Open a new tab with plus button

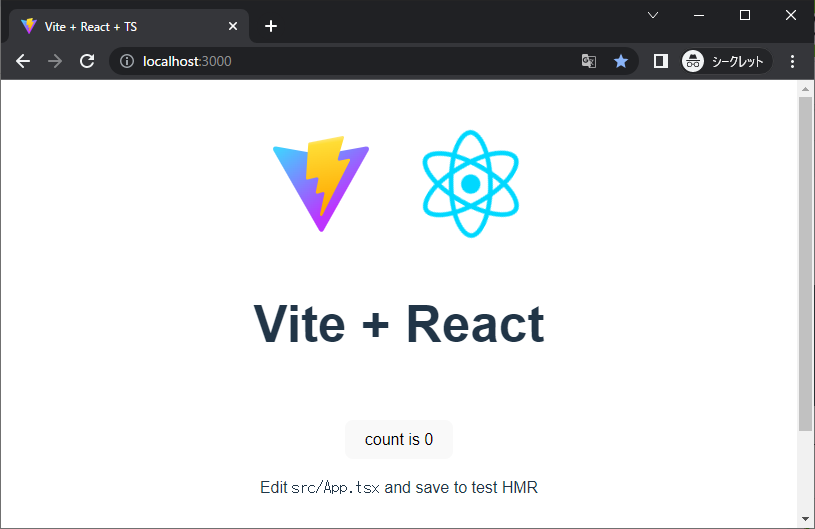click(271, 26)
